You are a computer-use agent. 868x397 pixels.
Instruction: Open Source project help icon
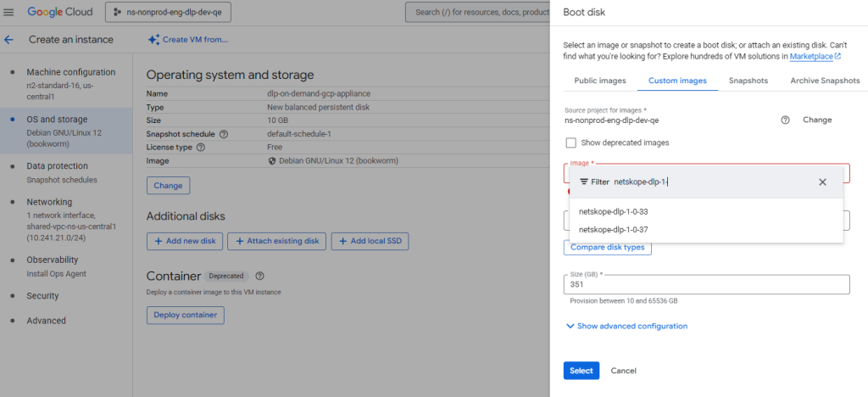(x=785, y=120)
